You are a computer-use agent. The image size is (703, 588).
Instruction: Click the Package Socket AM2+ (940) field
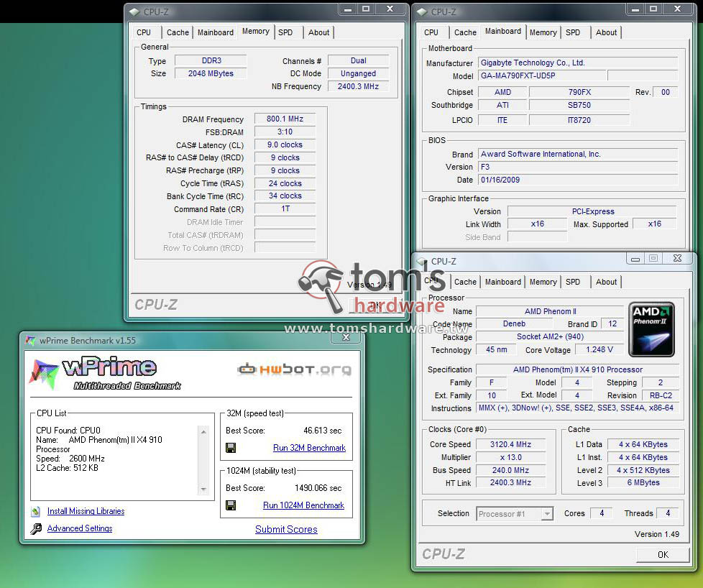(550, 336)
